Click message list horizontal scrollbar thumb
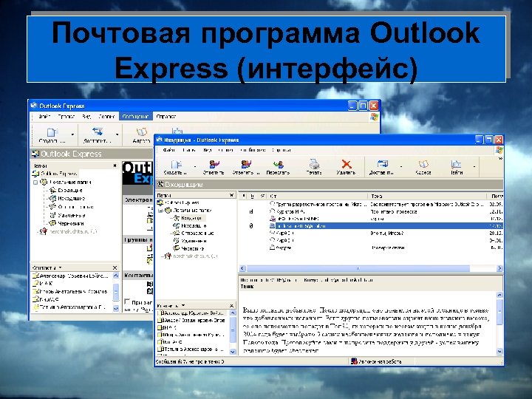Image resolution: width=532 pixels, height=399 pixels. 358,268
